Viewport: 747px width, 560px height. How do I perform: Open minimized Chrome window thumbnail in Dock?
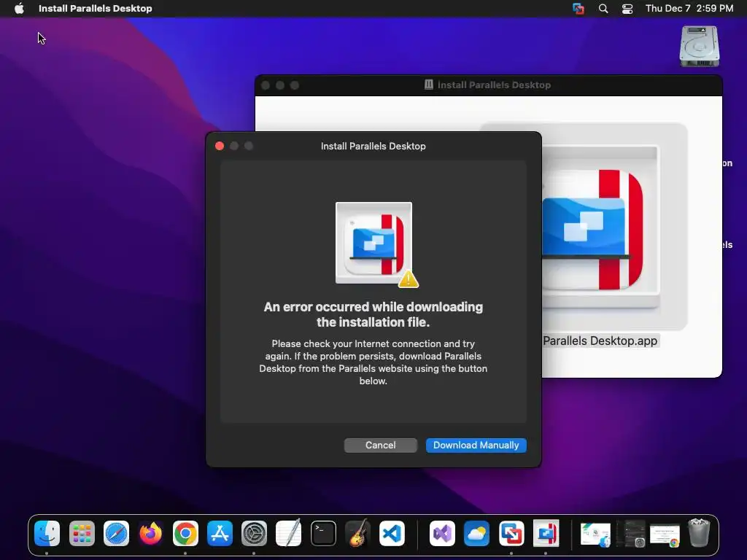click(665, 534)
